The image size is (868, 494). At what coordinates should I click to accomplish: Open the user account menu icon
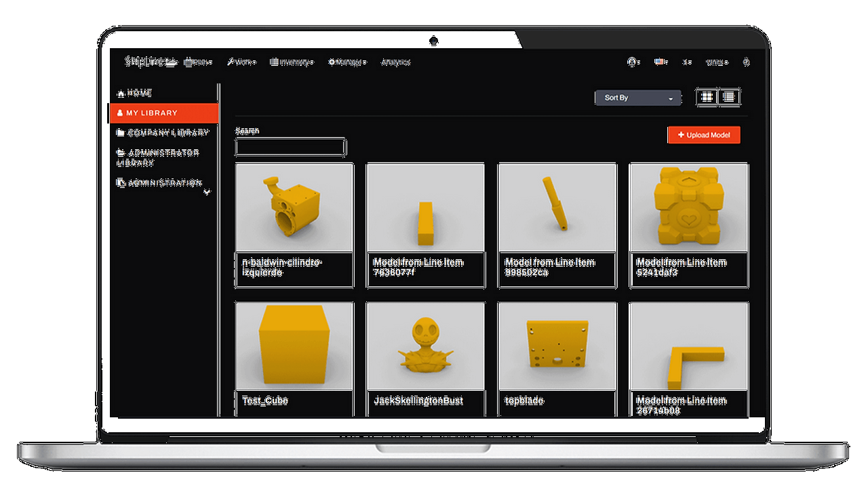click(634, 62)
